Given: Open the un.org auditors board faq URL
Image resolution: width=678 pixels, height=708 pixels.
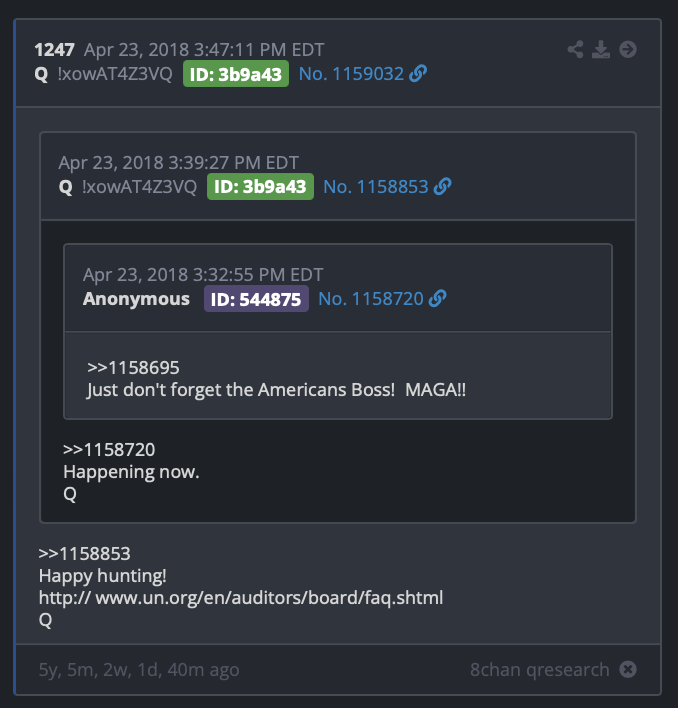Looking at the screenshot, I should pyautogui.click(x=241, y=598).
